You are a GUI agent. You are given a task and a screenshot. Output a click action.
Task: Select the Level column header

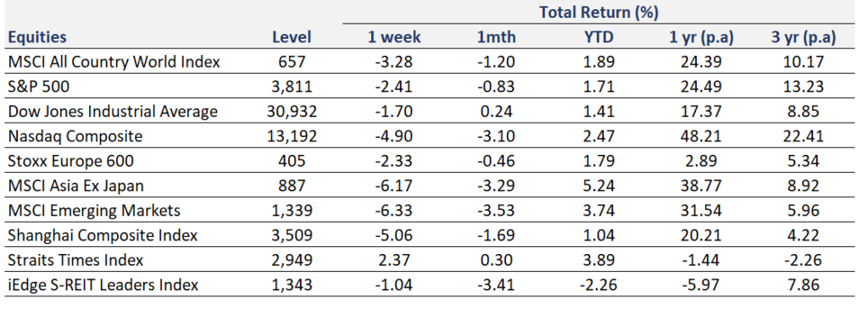tap(292, 37)
